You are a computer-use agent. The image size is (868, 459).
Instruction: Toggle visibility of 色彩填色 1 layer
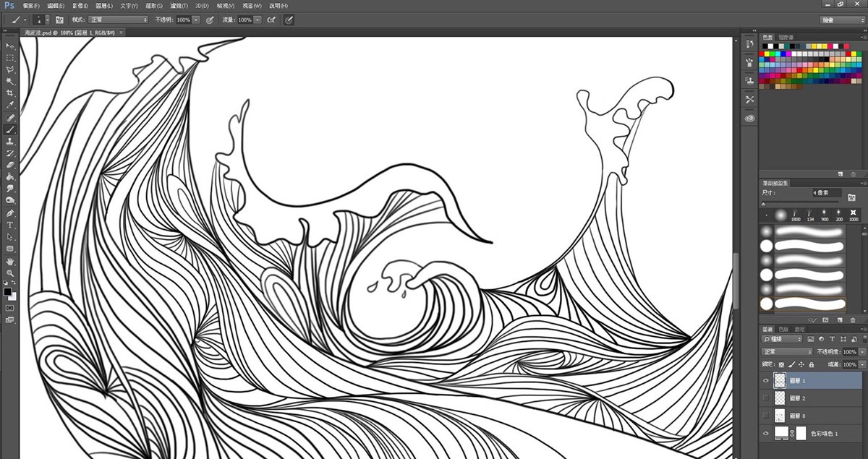click(x=766, y=433)
